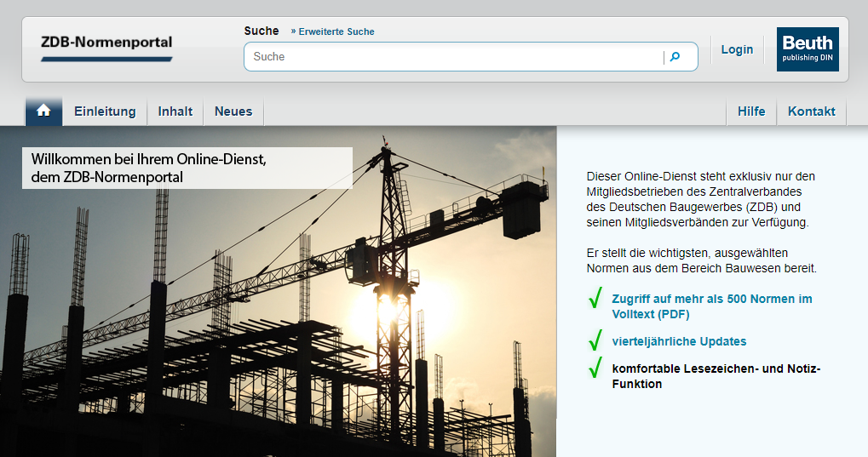This screenshot has width=868, height=457.
Task: Click the Willkommen bei Ihrem Online-Dienst banner
Action: click(187, 169)
